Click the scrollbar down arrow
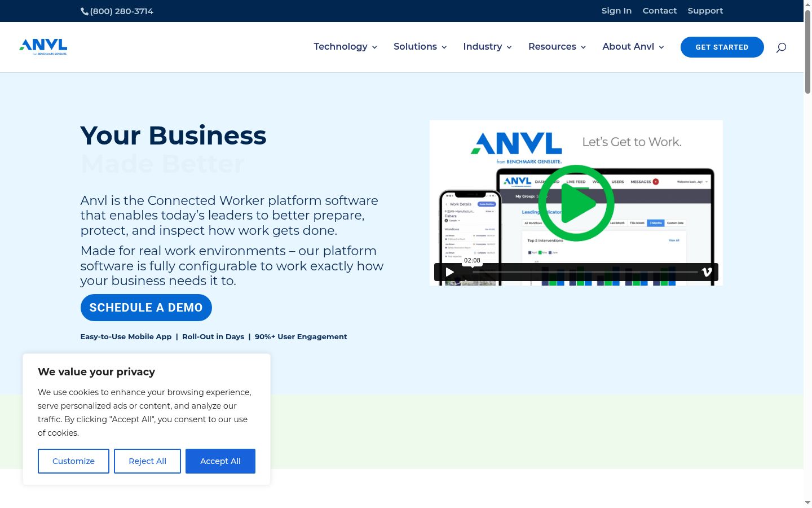This screenshot has width=812, height=508. tap(807, 503)
